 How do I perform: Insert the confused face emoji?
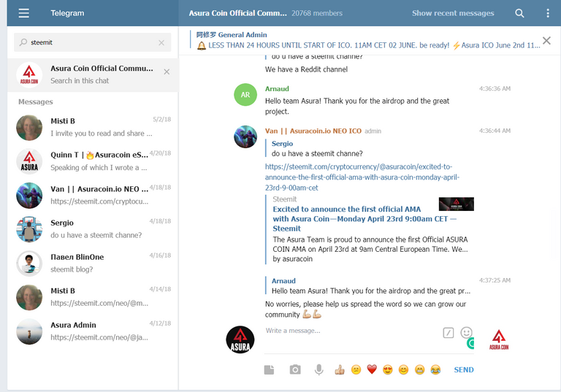(x=356, y=370)
